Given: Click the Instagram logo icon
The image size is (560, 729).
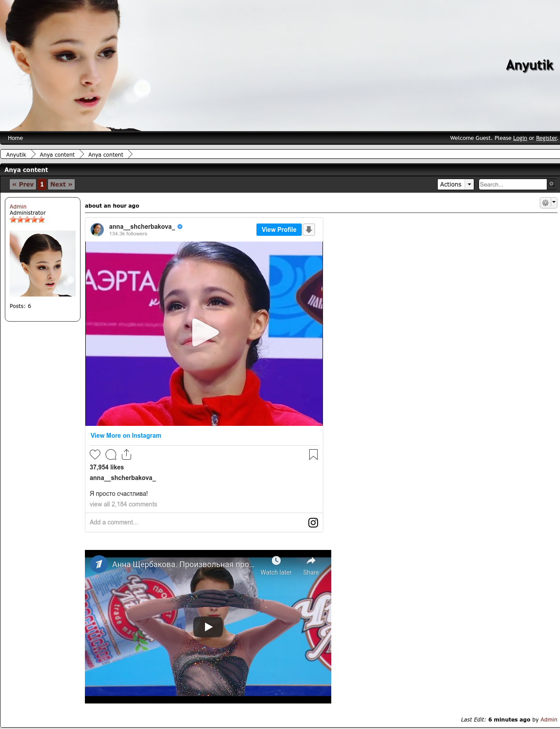Looking at the screenshot, I should [313, 523].
